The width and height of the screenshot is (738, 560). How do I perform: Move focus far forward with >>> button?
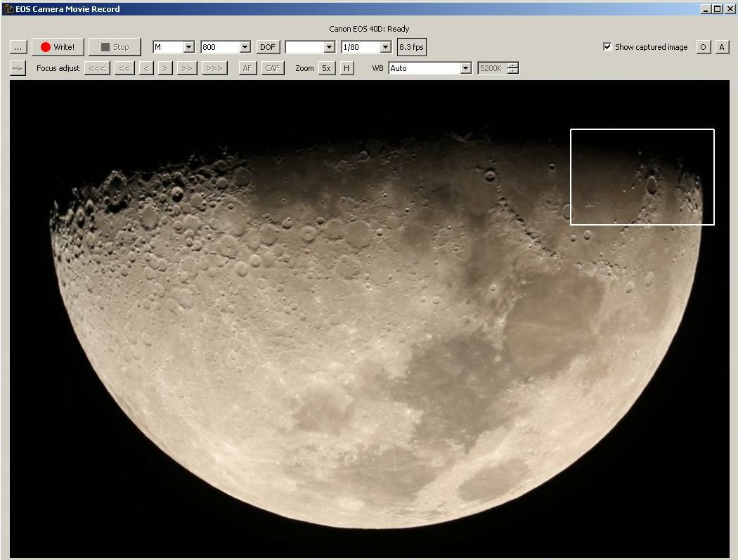pyautogui.click(x=214, y=68)
